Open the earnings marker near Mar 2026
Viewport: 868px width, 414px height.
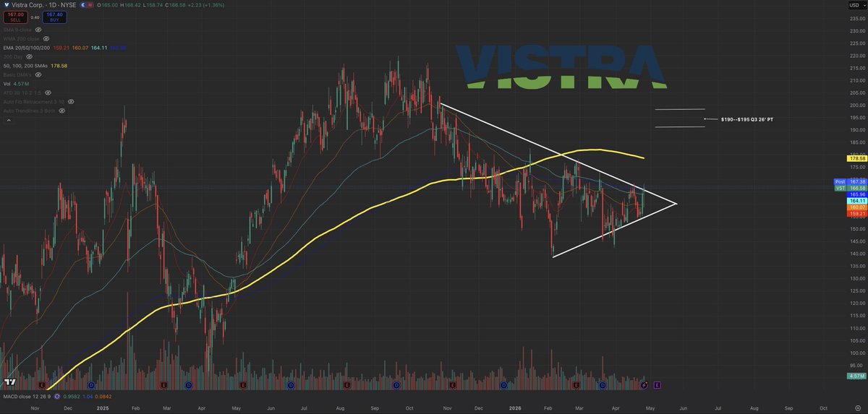(576, 385)
